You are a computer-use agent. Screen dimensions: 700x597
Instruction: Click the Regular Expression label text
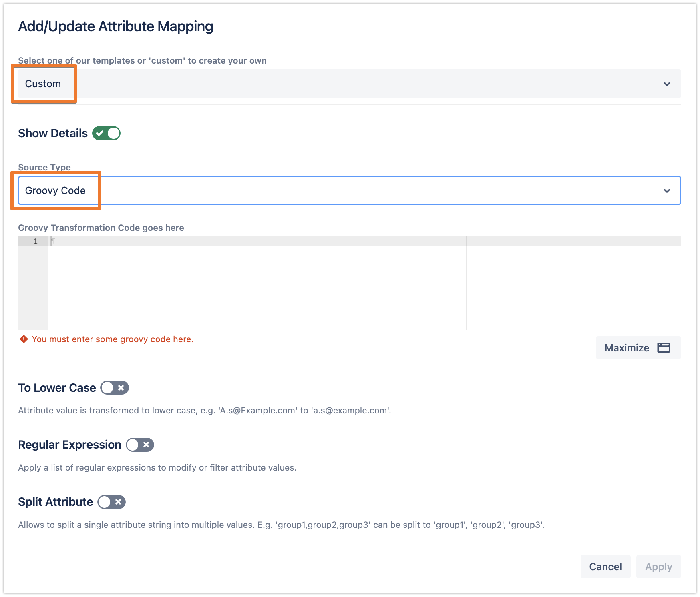pos(70,445)
